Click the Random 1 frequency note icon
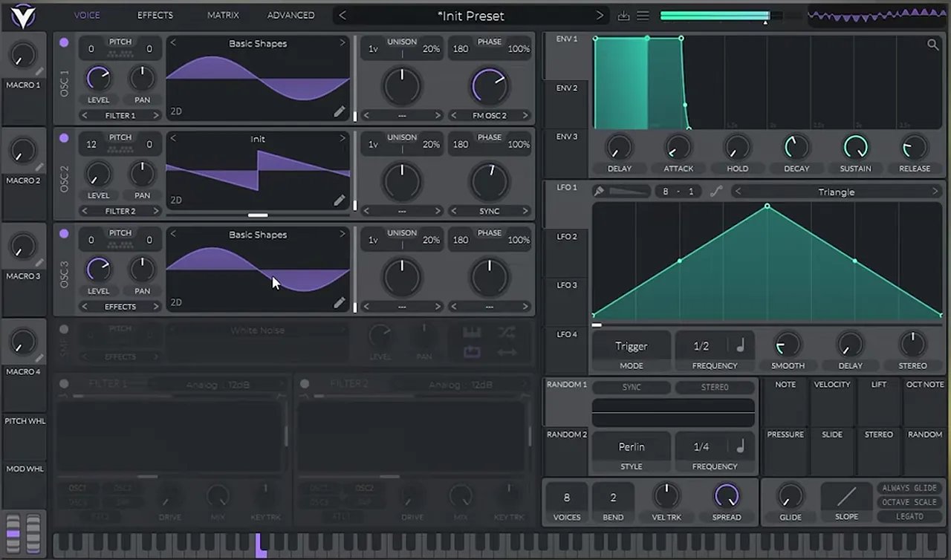The height and width of the screenshot is (560, 951). [x=740, y=447]
